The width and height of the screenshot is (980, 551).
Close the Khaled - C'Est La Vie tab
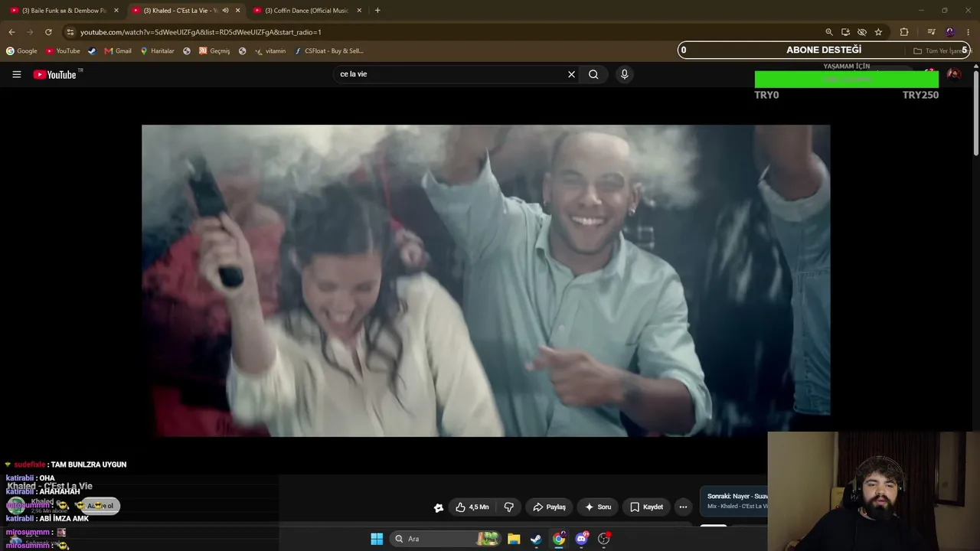pyautogui.click(x=237, y=11)
